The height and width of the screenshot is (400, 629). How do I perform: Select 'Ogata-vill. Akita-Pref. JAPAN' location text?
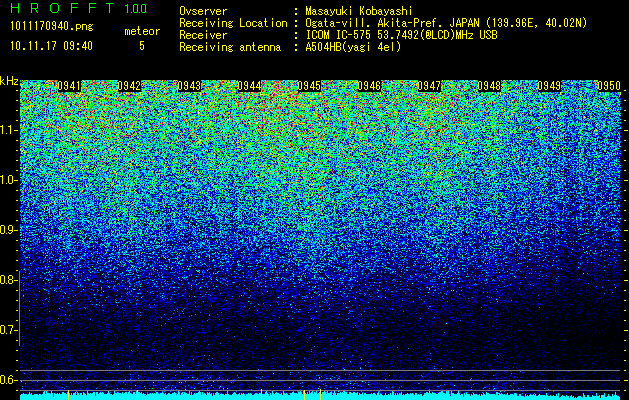click(x=394, y=23)
